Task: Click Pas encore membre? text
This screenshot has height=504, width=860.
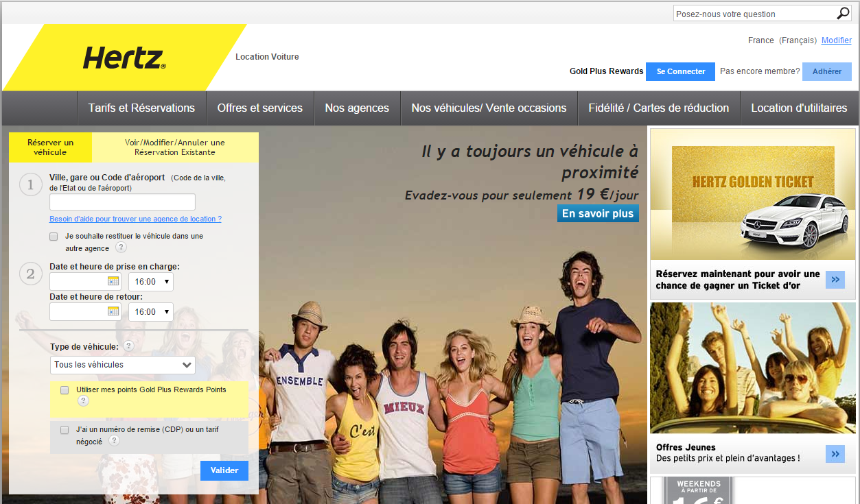Action: coord(760,71)
